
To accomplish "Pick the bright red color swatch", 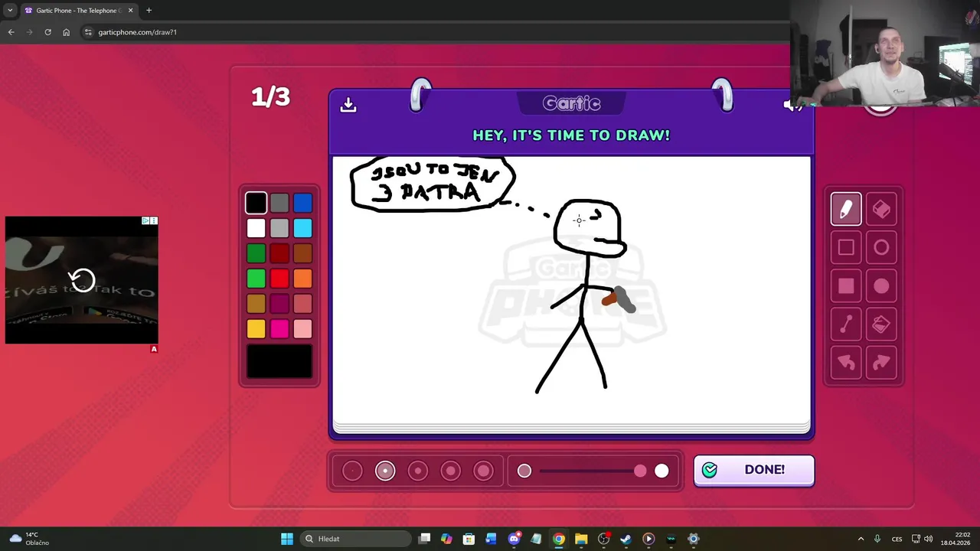I will coord(279,279).
